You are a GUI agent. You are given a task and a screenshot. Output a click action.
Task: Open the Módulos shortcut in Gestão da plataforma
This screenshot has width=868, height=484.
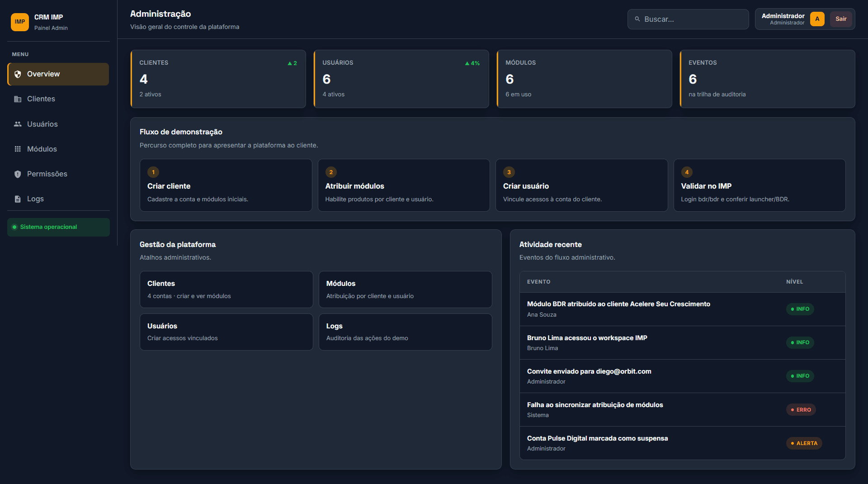tap(405, 289)
